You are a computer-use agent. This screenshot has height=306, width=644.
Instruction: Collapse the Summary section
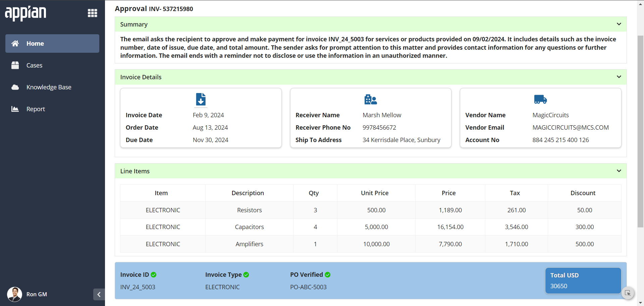(x=619, y=24)
